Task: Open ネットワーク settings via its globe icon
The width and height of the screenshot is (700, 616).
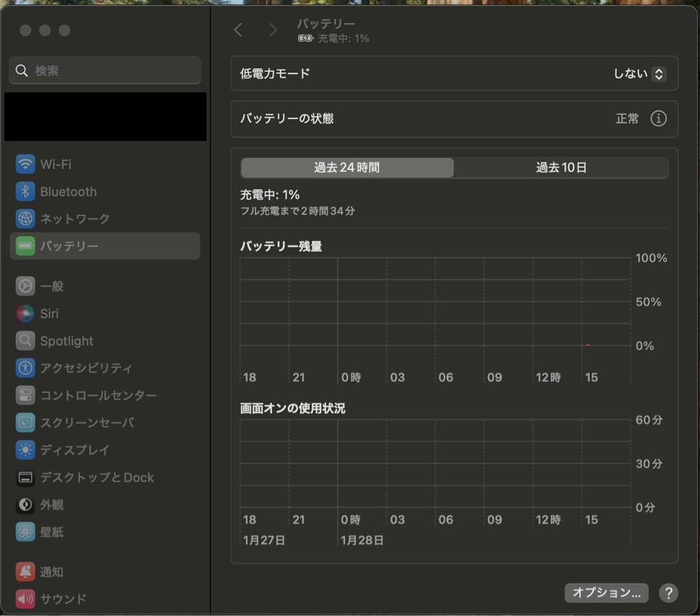Action: (25, 218)
